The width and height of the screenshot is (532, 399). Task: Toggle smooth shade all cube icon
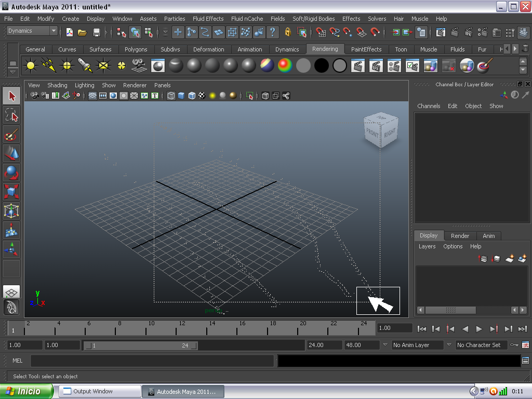[x=181, y=96]
